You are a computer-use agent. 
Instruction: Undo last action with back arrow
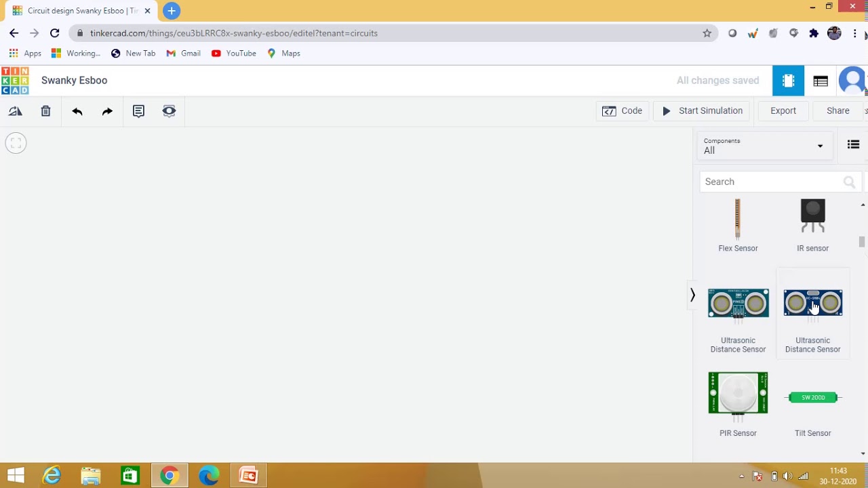click(x=77, y=111)
